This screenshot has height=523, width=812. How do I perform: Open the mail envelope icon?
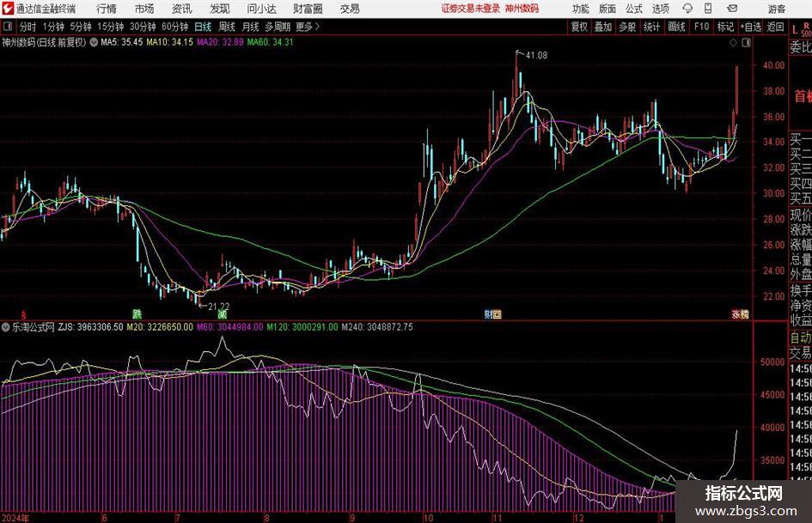click(732, 9)
